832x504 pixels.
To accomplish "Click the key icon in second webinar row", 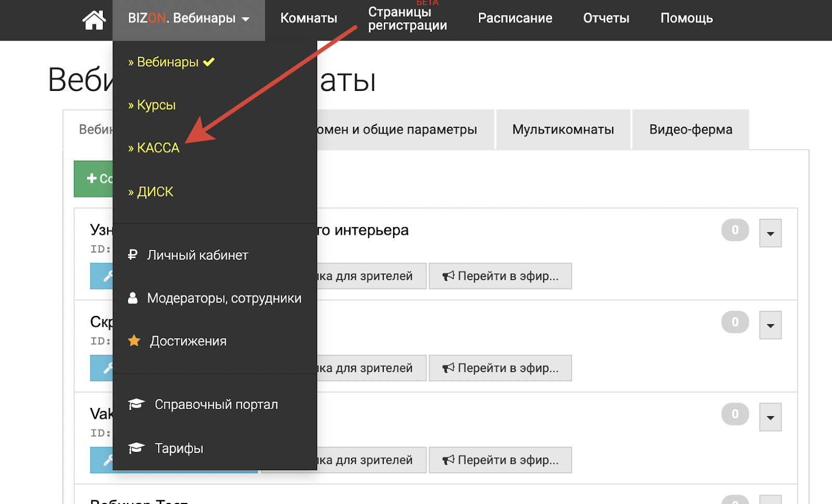I will (x=107, y=368).
